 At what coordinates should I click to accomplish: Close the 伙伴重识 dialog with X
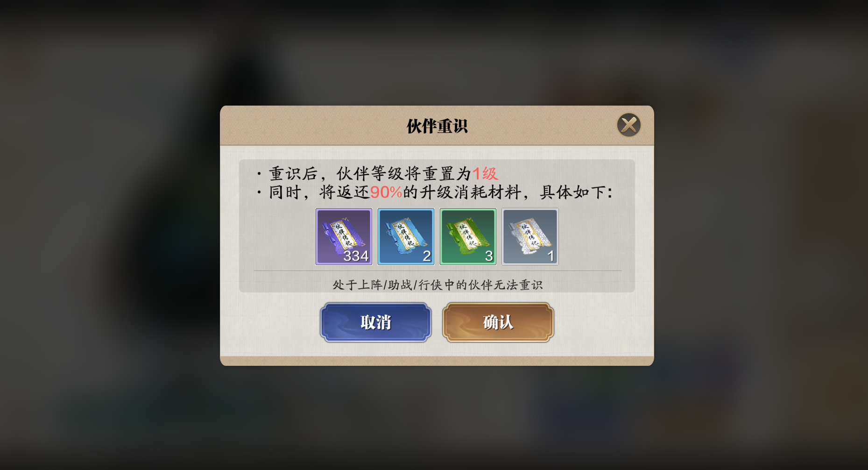pyautogui.click(x=628, y=125)
